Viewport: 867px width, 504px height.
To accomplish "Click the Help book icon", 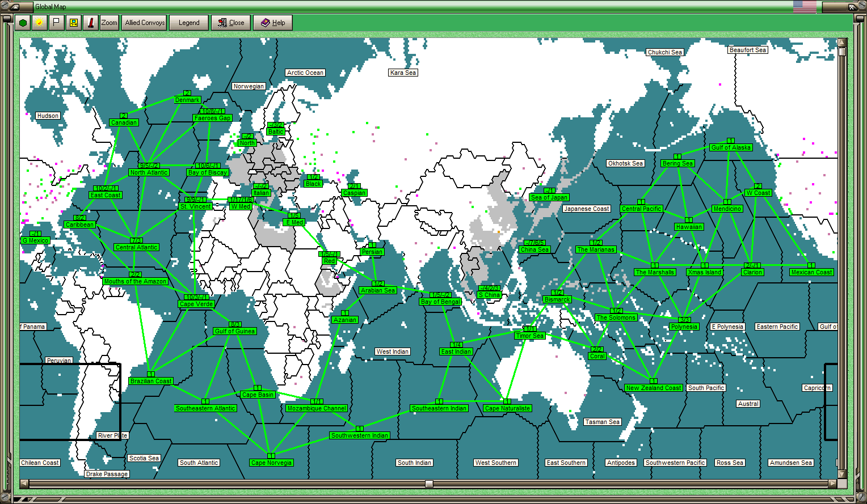I will click(x=264, y=23).
